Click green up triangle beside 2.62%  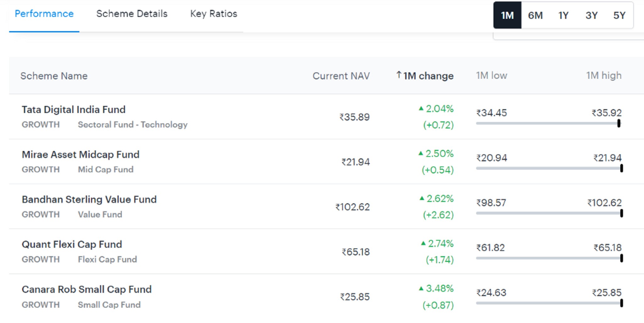(422, 198)
